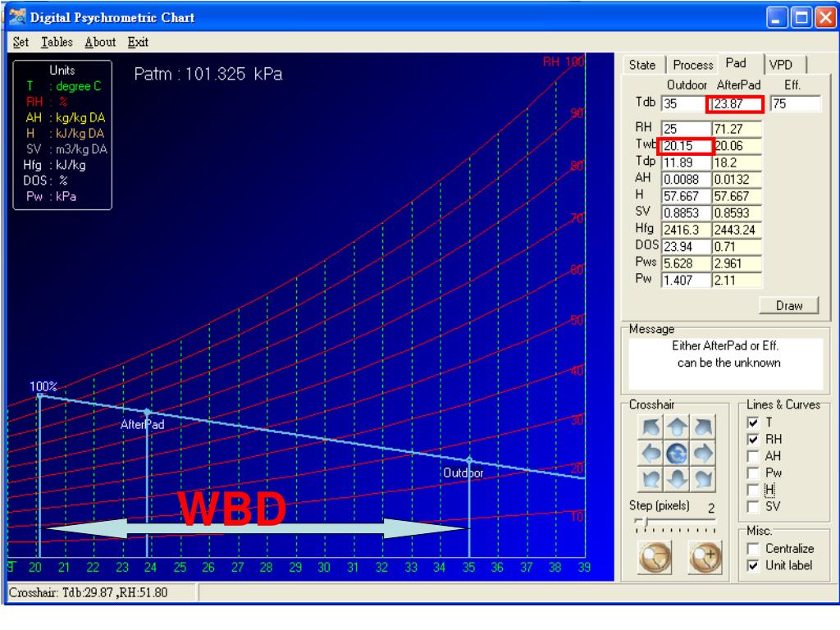Click the application icon in title bar
The width and height of the screenshot is (840, 630).
pos(17,16)
